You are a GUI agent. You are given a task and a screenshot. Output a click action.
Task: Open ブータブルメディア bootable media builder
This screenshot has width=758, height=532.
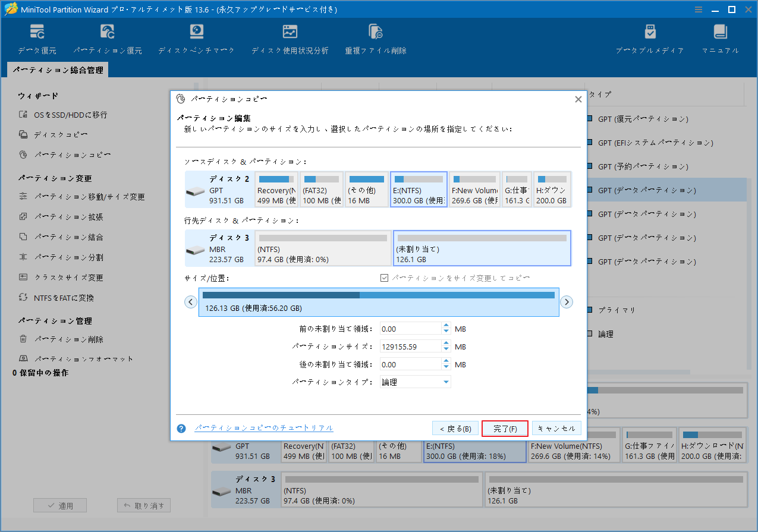coord(650,39)
